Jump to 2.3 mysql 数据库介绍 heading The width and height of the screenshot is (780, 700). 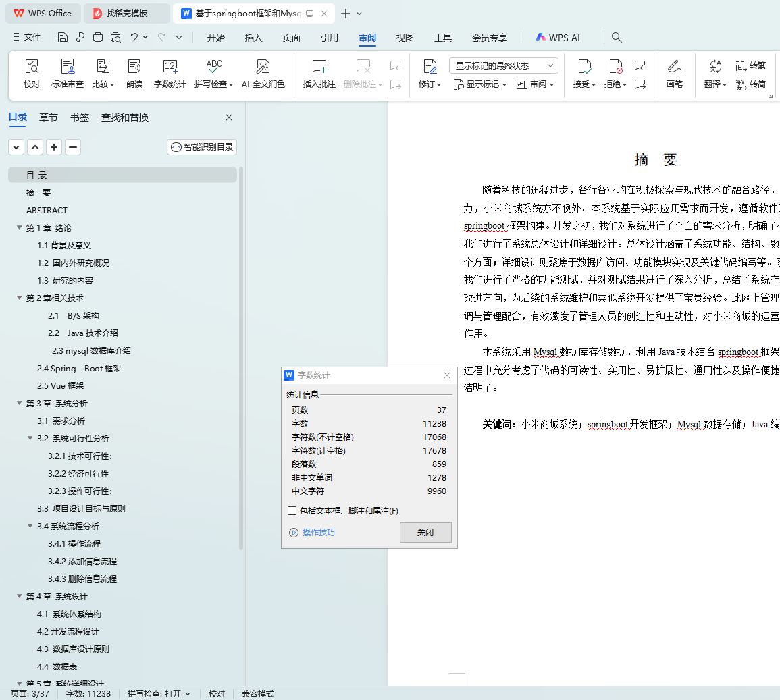click(92, 350)
